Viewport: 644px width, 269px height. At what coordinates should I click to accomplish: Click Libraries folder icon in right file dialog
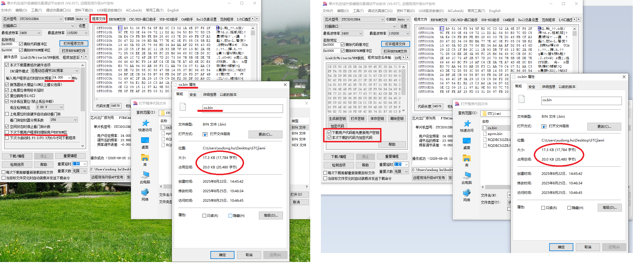click(467, 158)
